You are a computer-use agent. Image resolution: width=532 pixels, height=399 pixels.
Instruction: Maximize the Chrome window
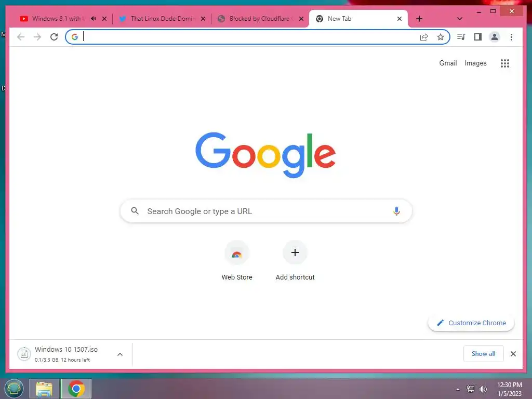coord(493,11)
